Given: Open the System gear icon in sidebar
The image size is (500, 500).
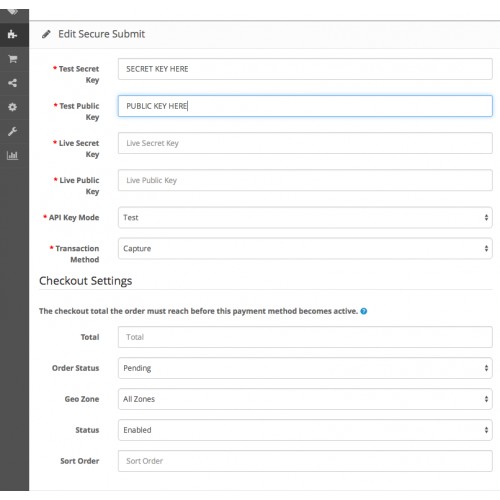Looking at the screenshot, I should (12, 107).
